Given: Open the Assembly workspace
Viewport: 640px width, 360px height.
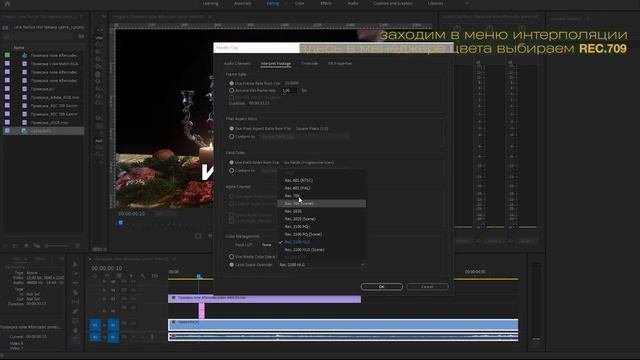Looking at the screenshot, I should pos(242,4).
